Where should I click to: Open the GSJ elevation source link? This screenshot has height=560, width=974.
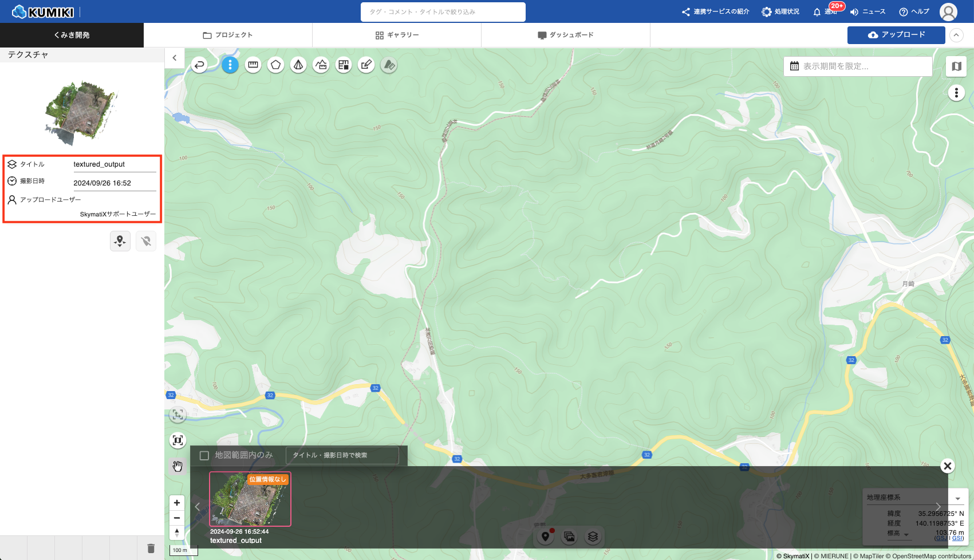click(941, 538)
